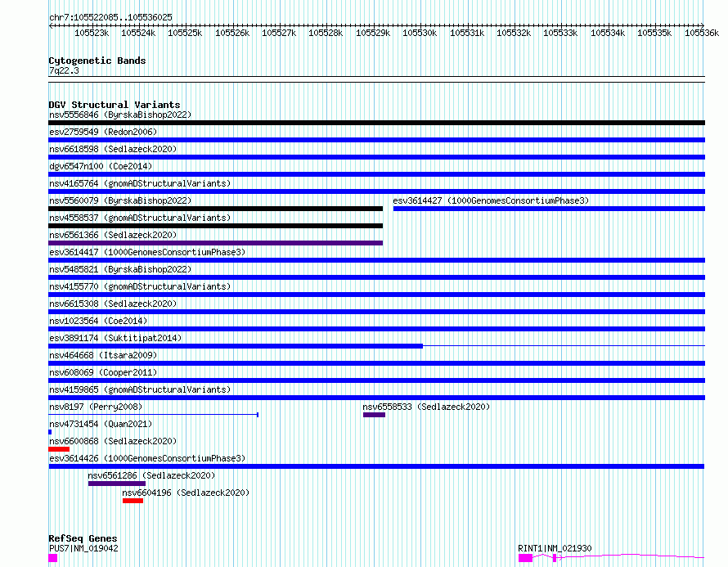Click the purple nsv6561286 variant bar
The width and height of the screenshot is (728, 567).
(116, 484)
